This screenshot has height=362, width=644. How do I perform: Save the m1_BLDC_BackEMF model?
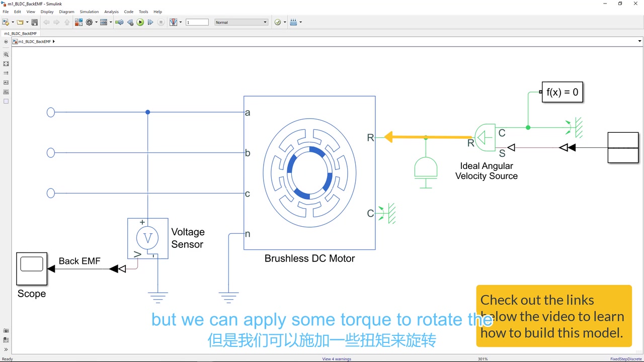tap(34, 22)
